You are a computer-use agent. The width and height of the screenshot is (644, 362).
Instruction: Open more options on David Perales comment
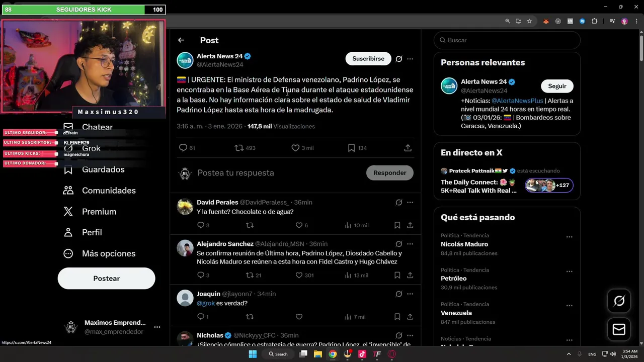pos(410,202)
